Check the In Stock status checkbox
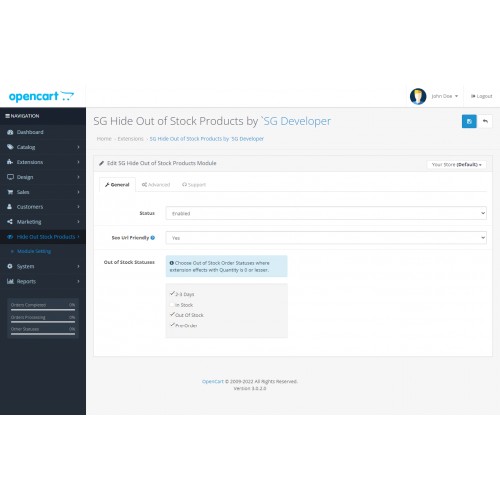This screenshot has width=500, height=500. pyautogui.click(x=172, y=305)
